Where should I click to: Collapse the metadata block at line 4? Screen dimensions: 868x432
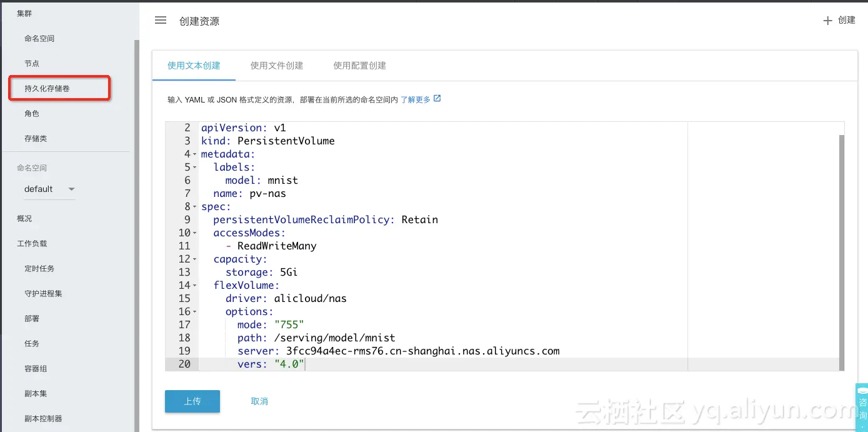point(194,154)
